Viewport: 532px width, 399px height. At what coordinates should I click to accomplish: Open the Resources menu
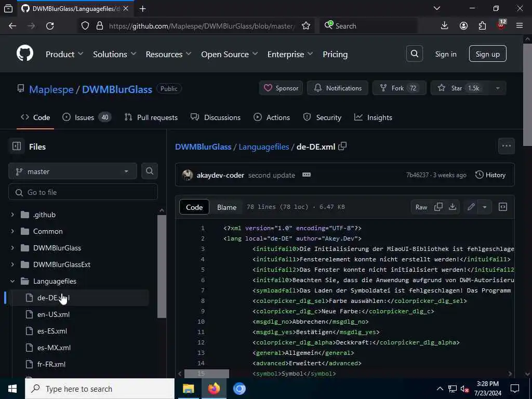169,54
